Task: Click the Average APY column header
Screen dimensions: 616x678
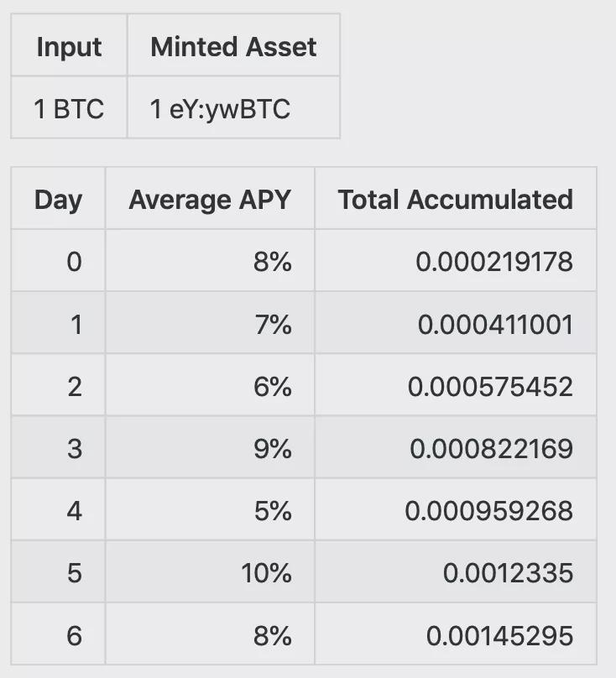Action: pyautogui.click(x=210, y=199)
